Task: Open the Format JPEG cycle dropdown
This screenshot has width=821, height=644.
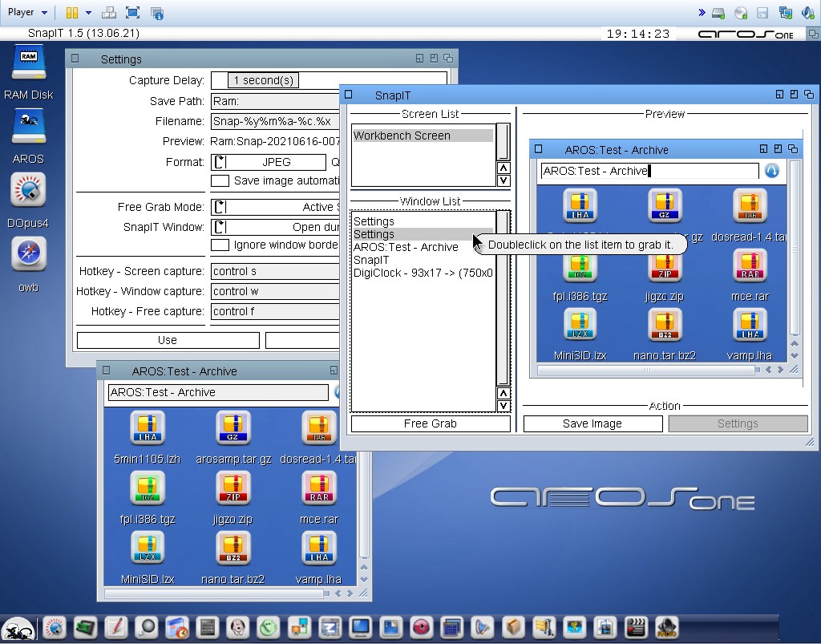Action: click(x=269, y=162)
